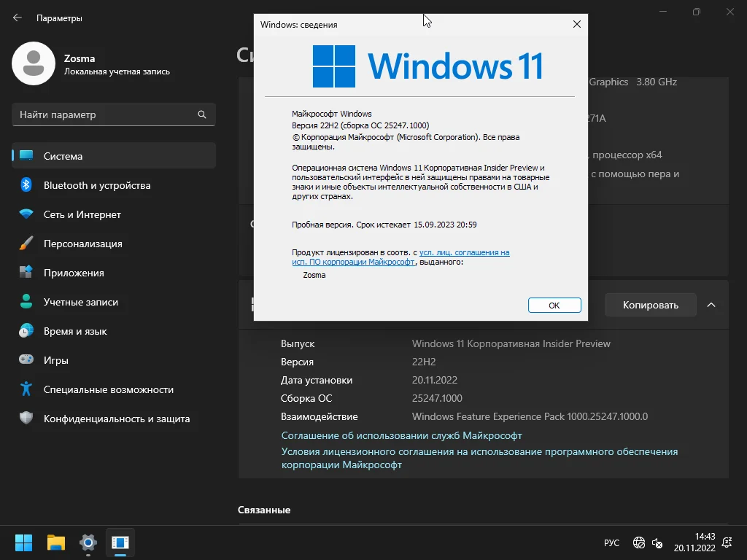Open the Zosma user avatar
This screenshot has height=560, width=747.
(34, 63)
